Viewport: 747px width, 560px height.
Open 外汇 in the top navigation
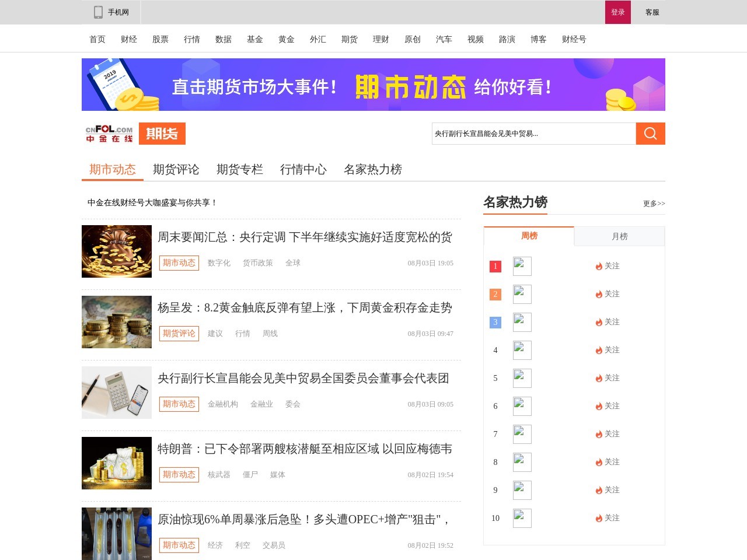coord(318,39)
